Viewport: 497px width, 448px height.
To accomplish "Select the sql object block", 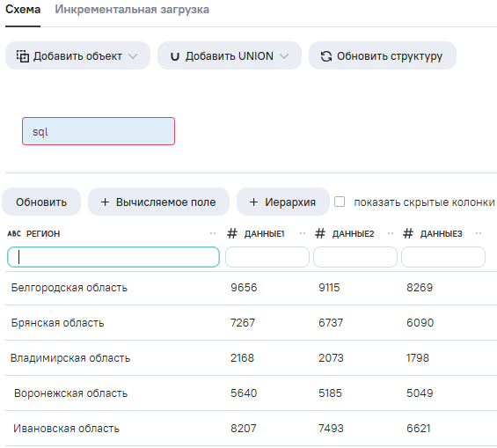I will pyautogui.click(x=99, y=131).
